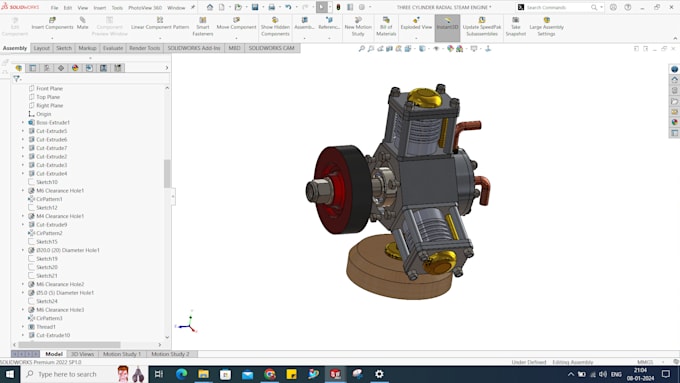Click the Save icon
The height and width of the screenshot is (383, 680).
(x=255, y=7)
